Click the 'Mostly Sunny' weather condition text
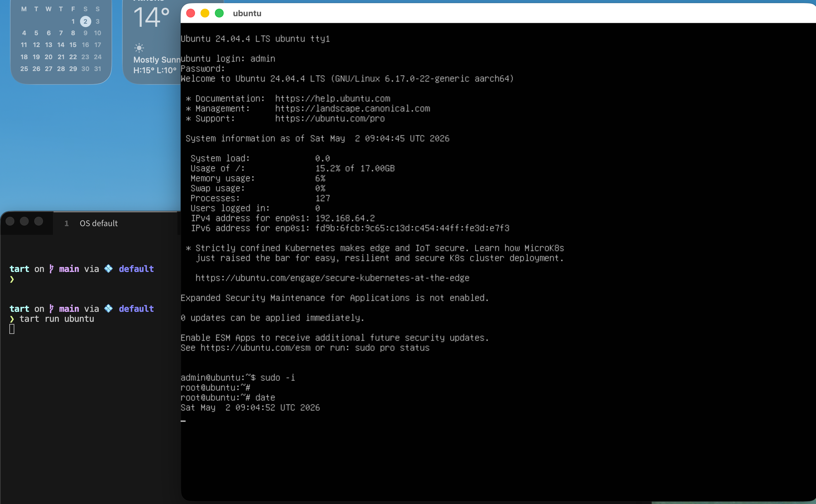816x504 pixels. tap(157, 60)
